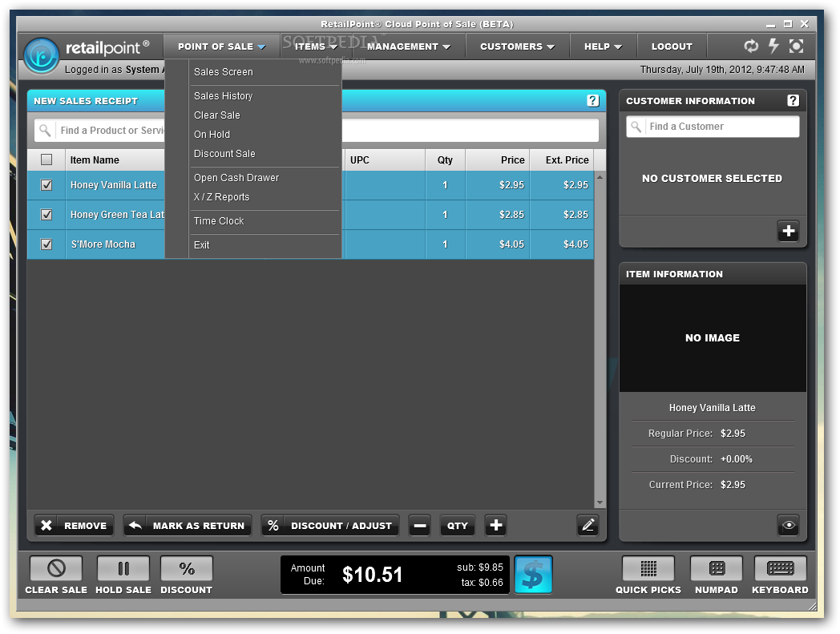840x634 pixels.
Task: Click the pencil edit icon
Action: [x=588, y=525]
